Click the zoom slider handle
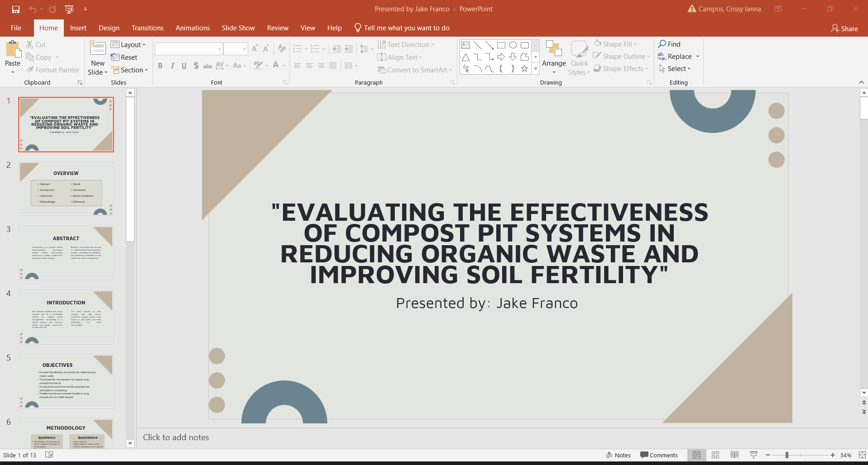Viewport: 868px width, 465px height. (x=787, y=455)
